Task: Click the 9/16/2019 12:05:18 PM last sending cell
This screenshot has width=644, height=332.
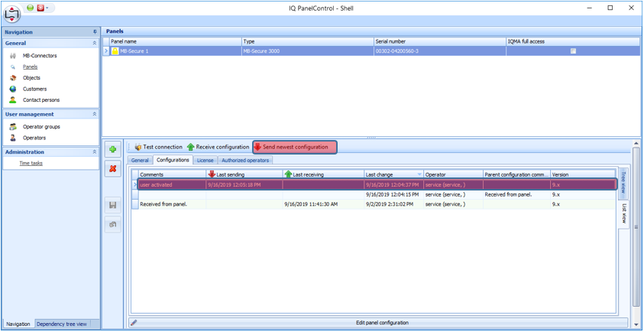Action: coord(244,184)
